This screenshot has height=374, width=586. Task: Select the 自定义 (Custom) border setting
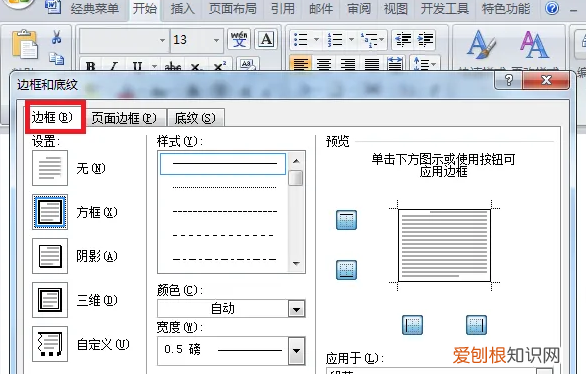(50, 344)
